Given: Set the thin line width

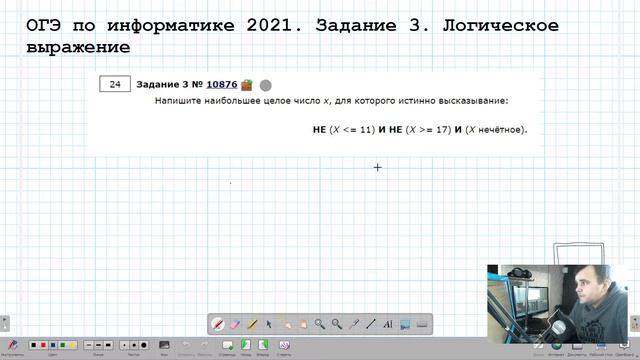Looking at the screenshot, I should coord(89,345).
